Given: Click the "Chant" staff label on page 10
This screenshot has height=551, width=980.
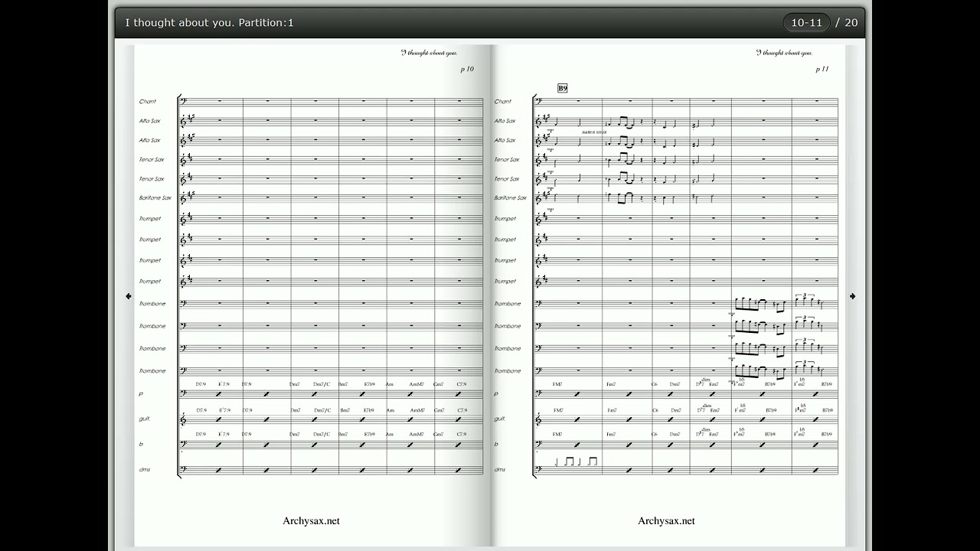Looking at the screenshot, I should click(x=148, y=101).
